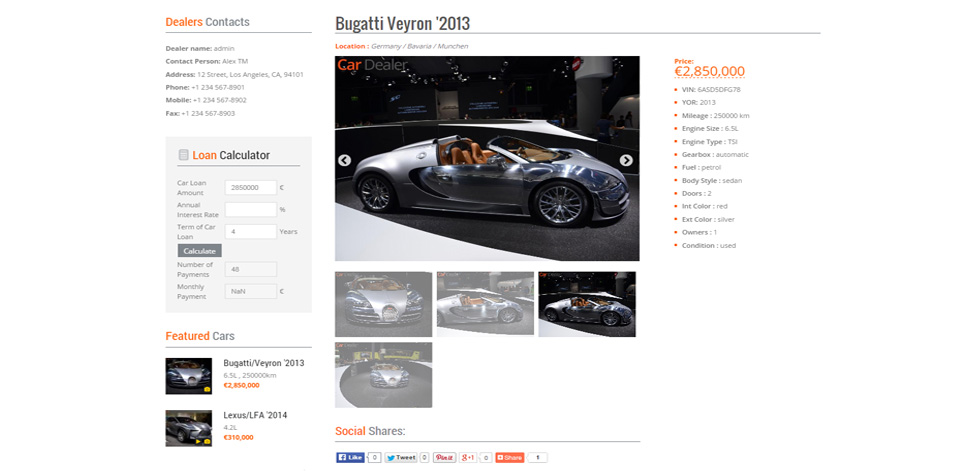Select the Number of Payments field
Screen dimensions: 980x471
click(251, 269)
